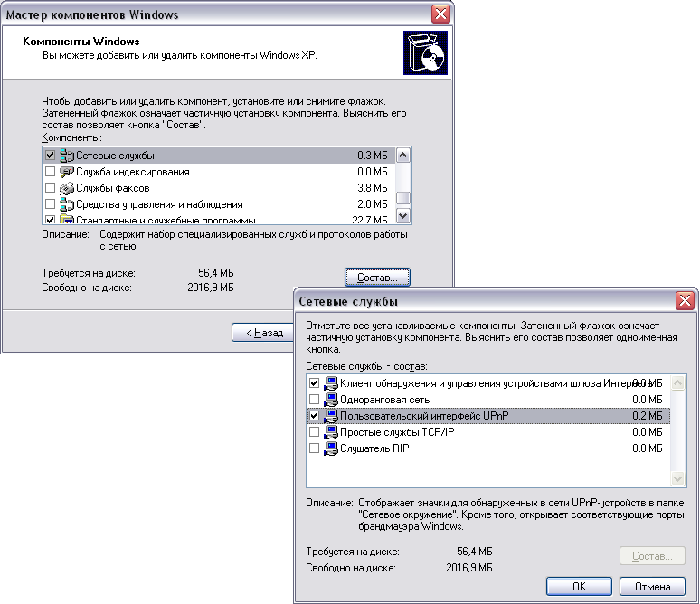The width and height of the screenshot is (700, 604).
Task: Click the computer icon of Клиент обнаружения row
Action: [x=331, y=383]
